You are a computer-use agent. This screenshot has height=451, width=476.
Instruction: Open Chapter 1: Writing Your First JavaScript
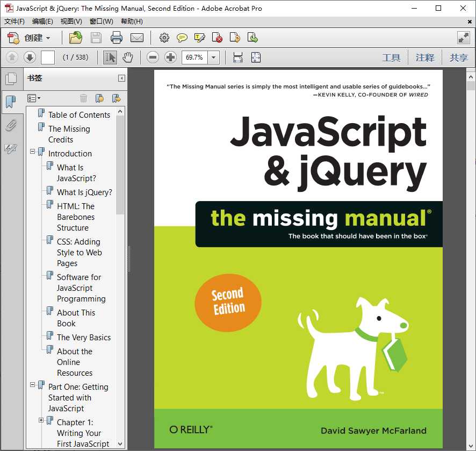(x=83, y=433)
